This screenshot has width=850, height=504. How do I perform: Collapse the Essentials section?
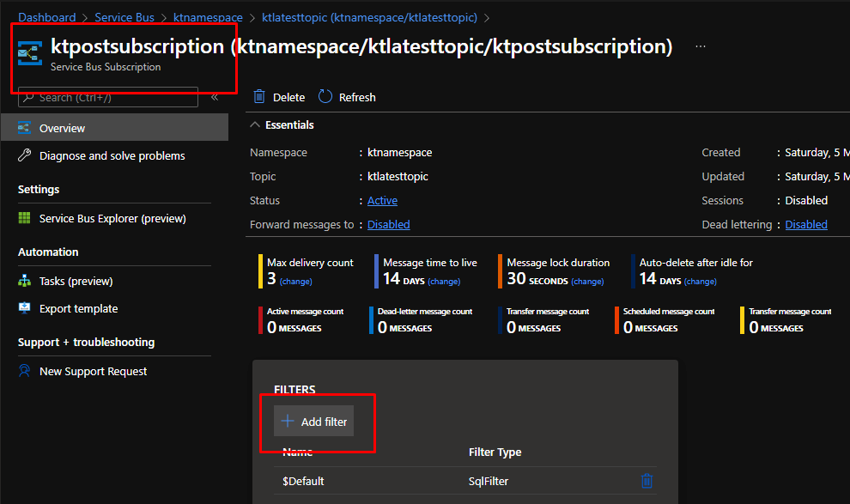click(255, 125)
